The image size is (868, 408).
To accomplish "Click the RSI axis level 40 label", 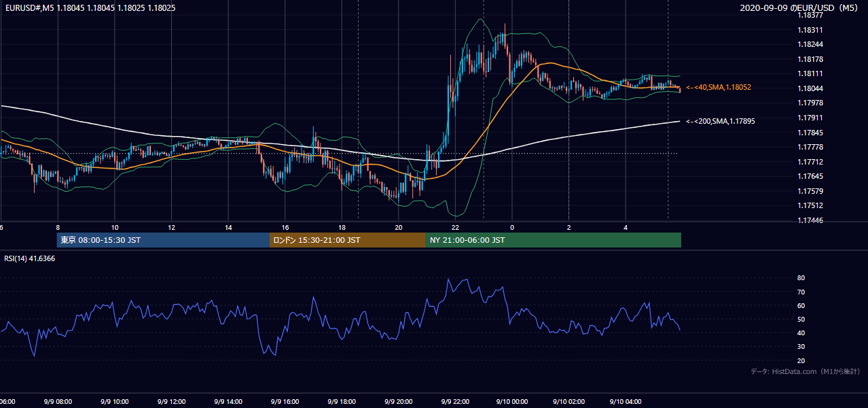I will [x=801, y=333].
